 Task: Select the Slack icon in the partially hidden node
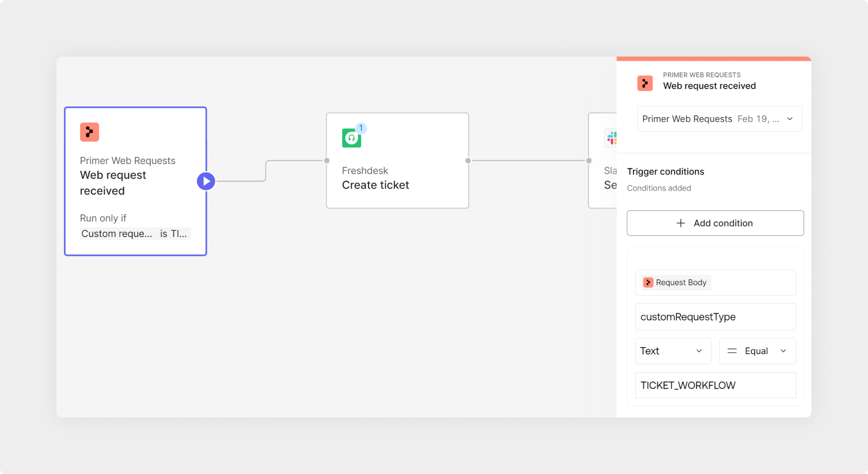(x=611, y=138)
